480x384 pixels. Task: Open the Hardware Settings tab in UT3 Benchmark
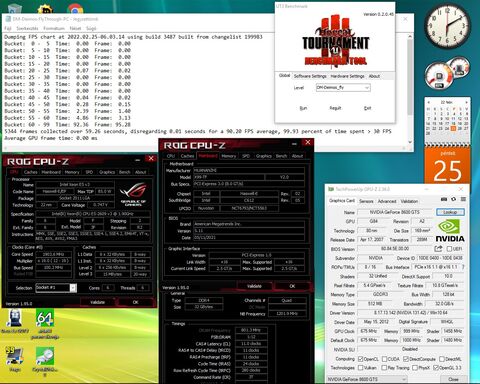click(347, 76)
